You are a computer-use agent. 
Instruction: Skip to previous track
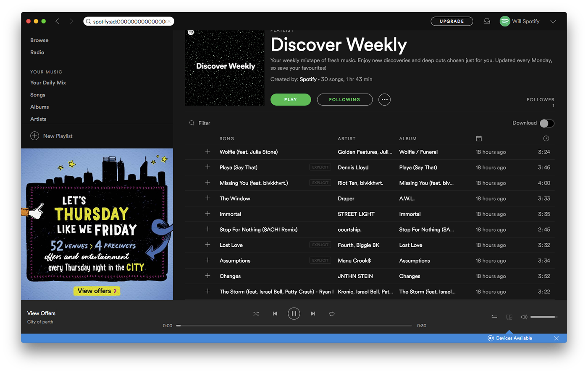pyautogui.click(x=275, y=314)
